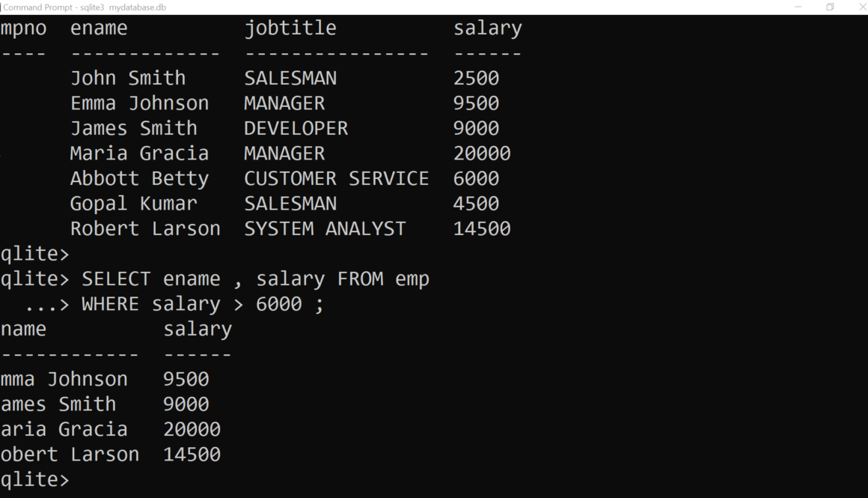Select the SYSTEM ANALYST job title
The width and height of the screenshot is (868, 498).
[325, 228]
